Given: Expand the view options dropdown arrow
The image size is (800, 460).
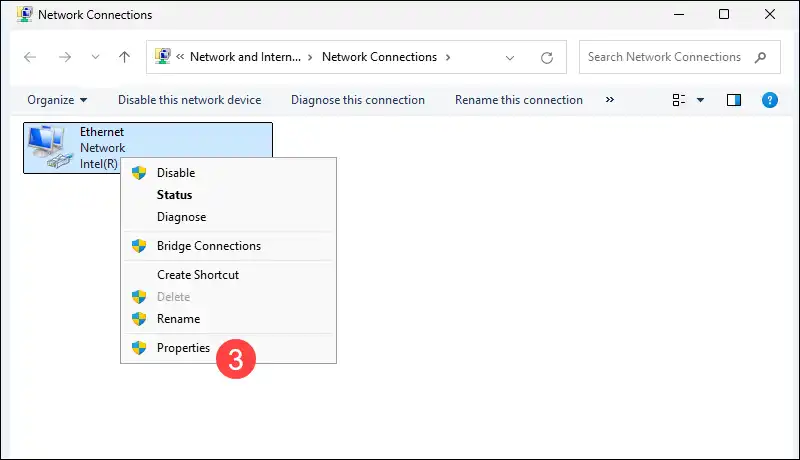Looking at the screenshot, I should point(701,100).
